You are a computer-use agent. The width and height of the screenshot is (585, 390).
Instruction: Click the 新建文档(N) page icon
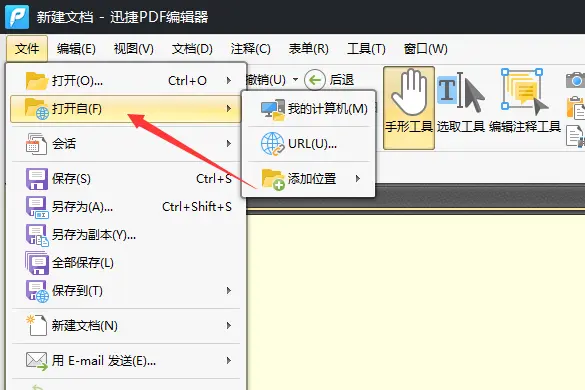tap(36, 325)
